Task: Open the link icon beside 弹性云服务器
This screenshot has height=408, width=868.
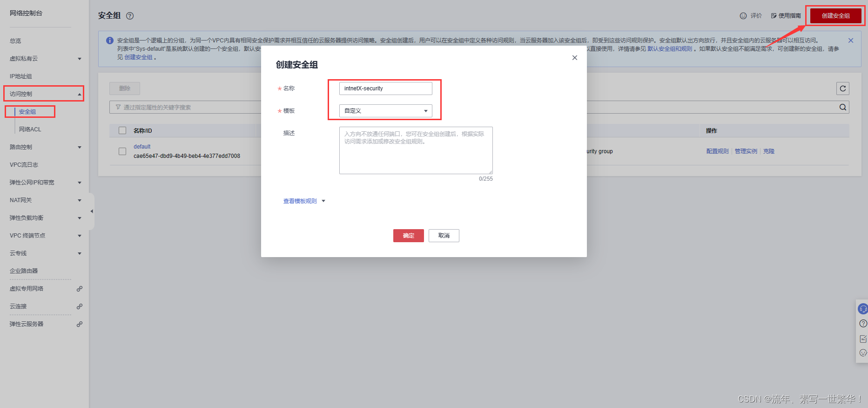Action: 80,324
